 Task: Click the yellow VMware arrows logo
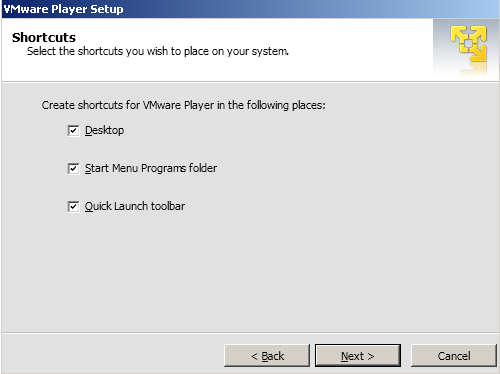(468, 44)
